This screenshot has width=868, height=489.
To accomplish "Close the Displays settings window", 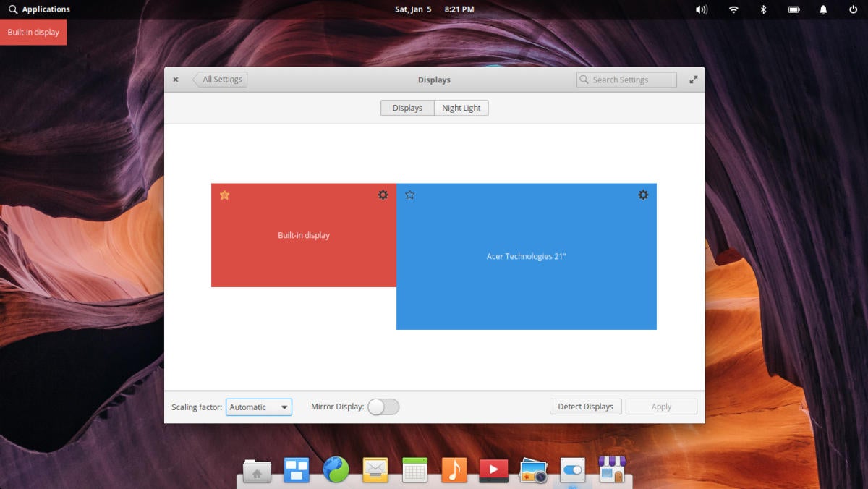I will pos(175,80).
